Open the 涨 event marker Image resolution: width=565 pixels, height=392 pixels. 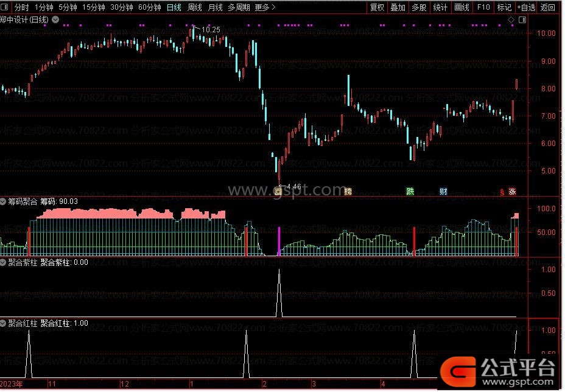coord(512,192)
